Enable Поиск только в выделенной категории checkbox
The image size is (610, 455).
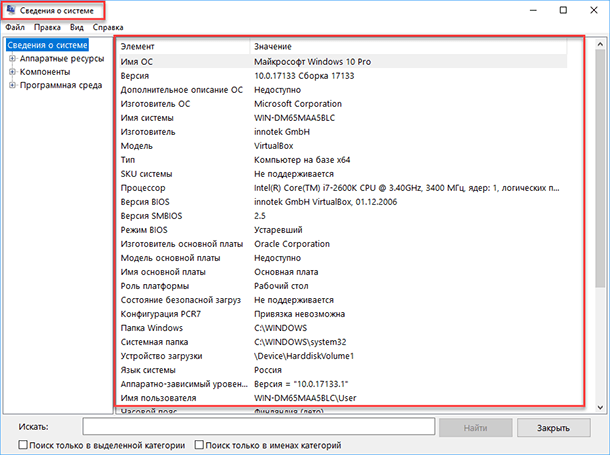23,444
